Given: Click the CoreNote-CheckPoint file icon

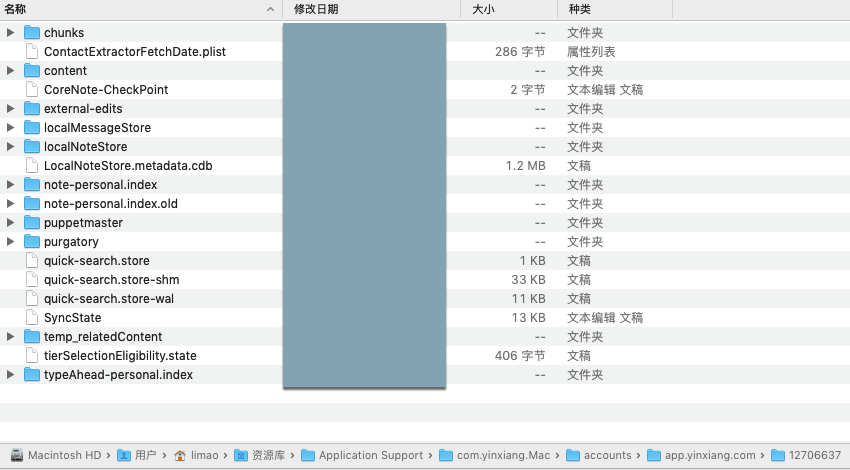Looking at the screenshot, I should (32, 89).
